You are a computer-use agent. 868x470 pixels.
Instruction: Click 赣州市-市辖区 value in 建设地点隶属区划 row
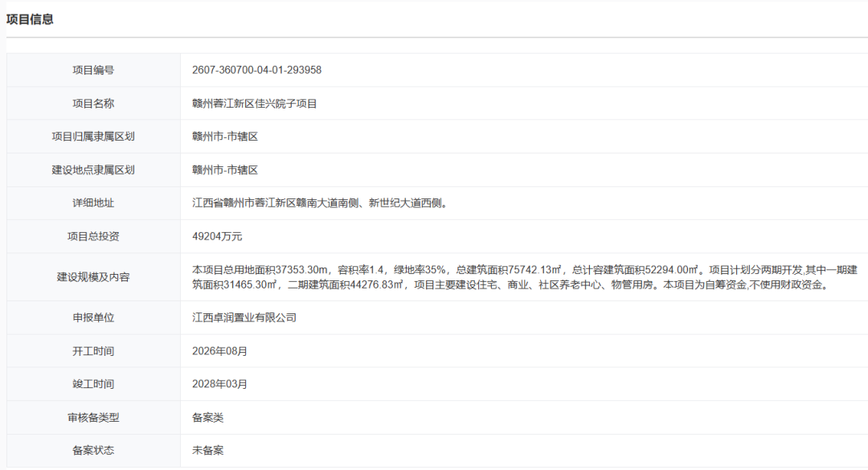[225, 170]
